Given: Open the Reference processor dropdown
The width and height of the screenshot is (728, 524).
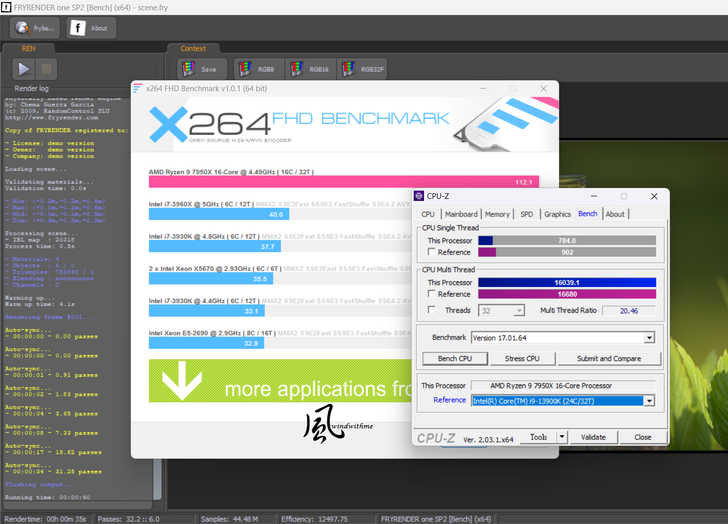Looking at the screenshot, I should [x=649, y=401].
